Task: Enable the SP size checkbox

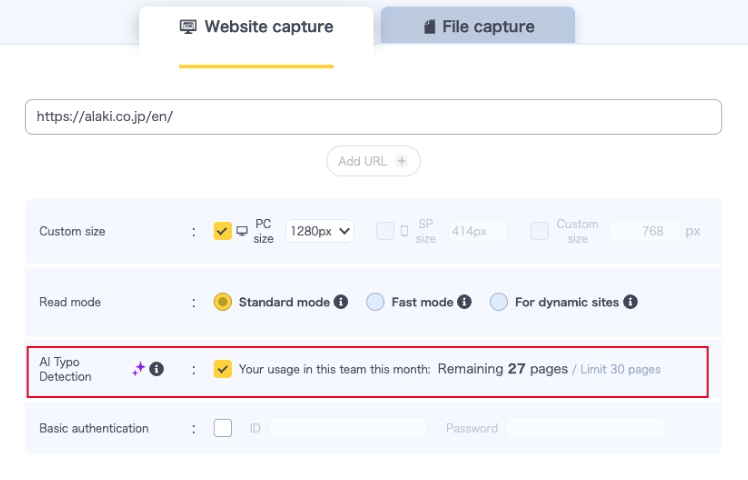Action: pos(385,231)
